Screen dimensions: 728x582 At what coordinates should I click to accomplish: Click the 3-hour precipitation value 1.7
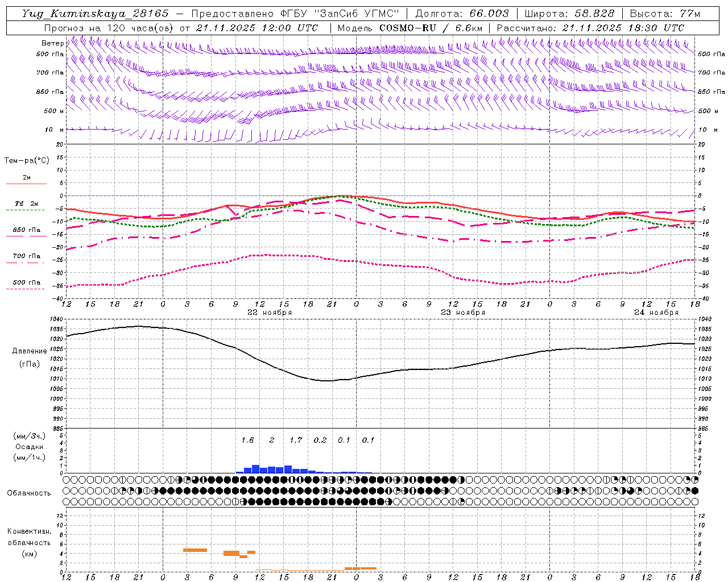pyautogui.click(x=296, y=440)
